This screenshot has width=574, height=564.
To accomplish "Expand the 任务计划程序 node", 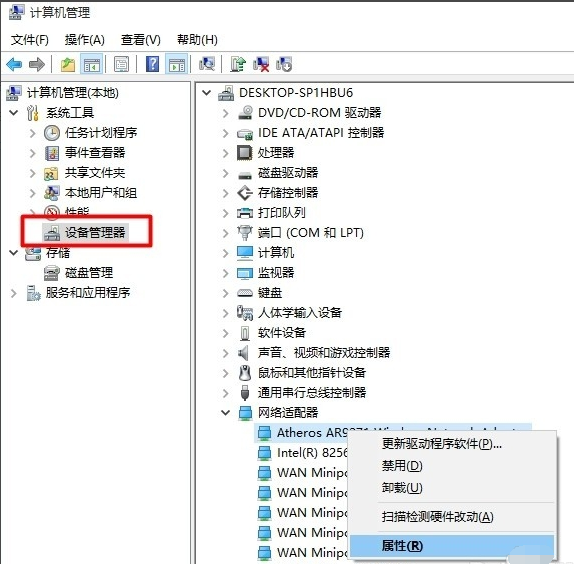I will [33, 133].
